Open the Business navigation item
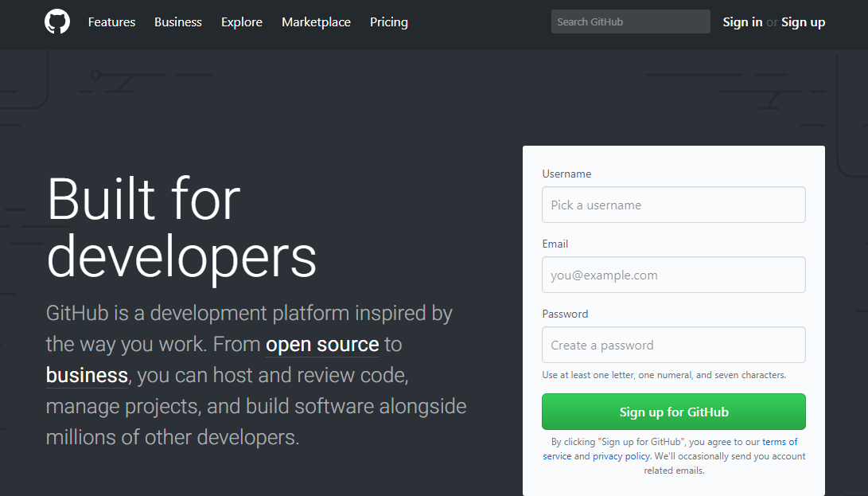Screen dimensions: 868x496 [177, 22]
